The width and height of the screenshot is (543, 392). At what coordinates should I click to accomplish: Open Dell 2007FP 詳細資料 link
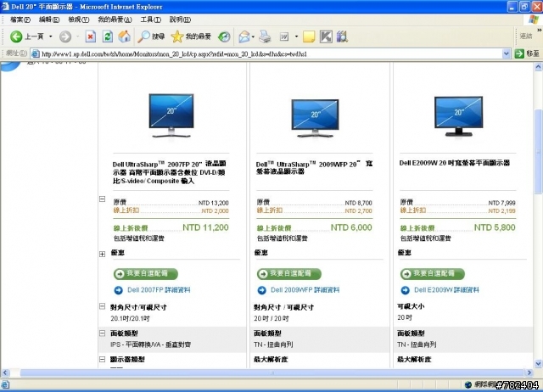point(159,290)
